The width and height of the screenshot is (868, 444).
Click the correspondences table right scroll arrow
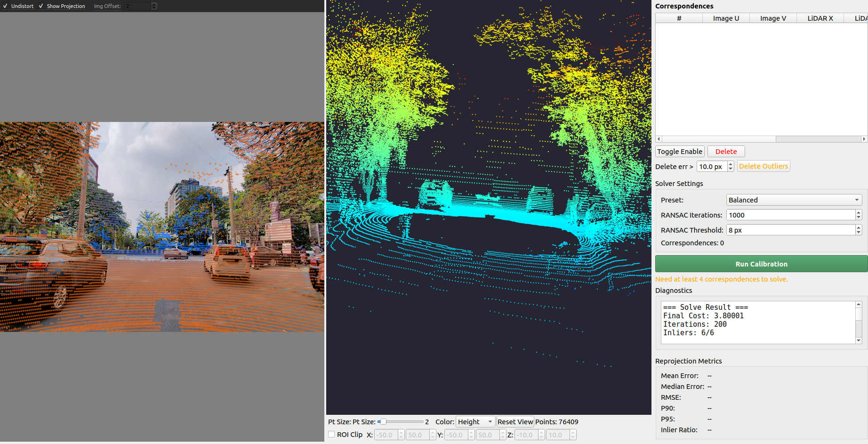[x=864, y=139]
